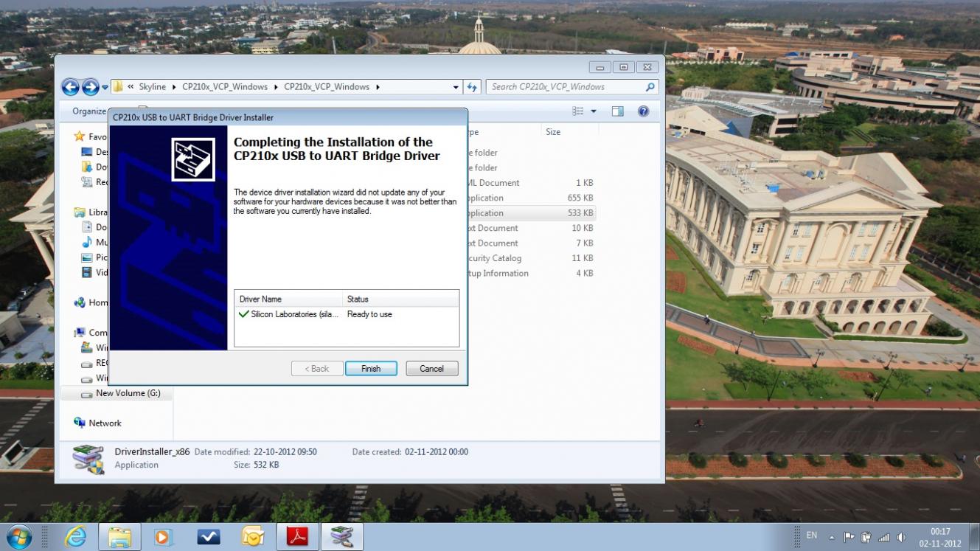Click the Explorer Forward arrow button
This screenshot has height=551, width=980.
coord(90,87)
